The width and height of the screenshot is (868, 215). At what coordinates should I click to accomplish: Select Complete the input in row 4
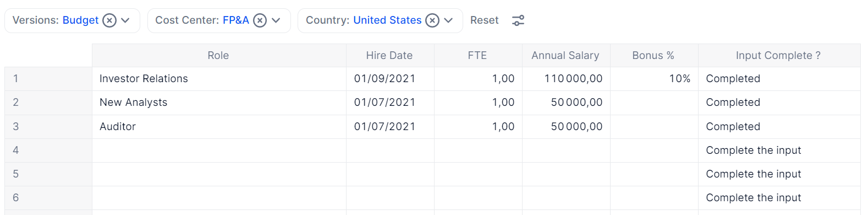coord(779,150)
